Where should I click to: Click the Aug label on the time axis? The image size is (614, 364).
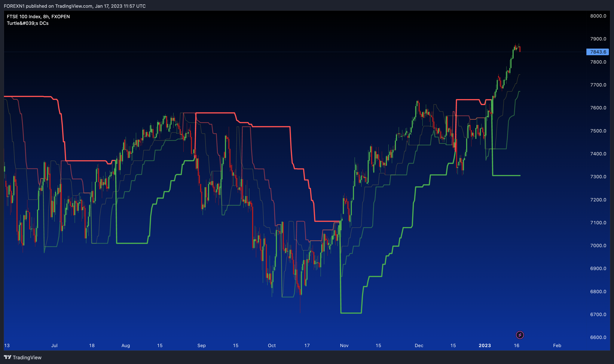point(126,345)
